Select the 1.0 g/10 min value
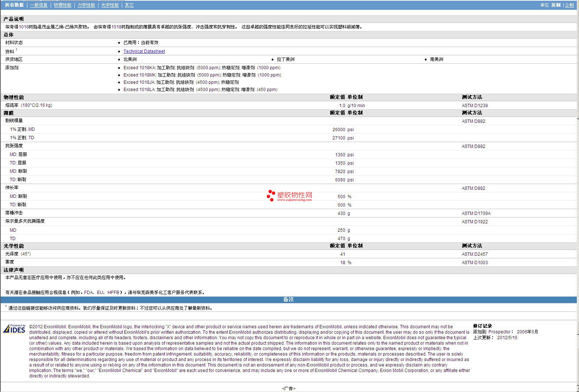 click(352, 106)
